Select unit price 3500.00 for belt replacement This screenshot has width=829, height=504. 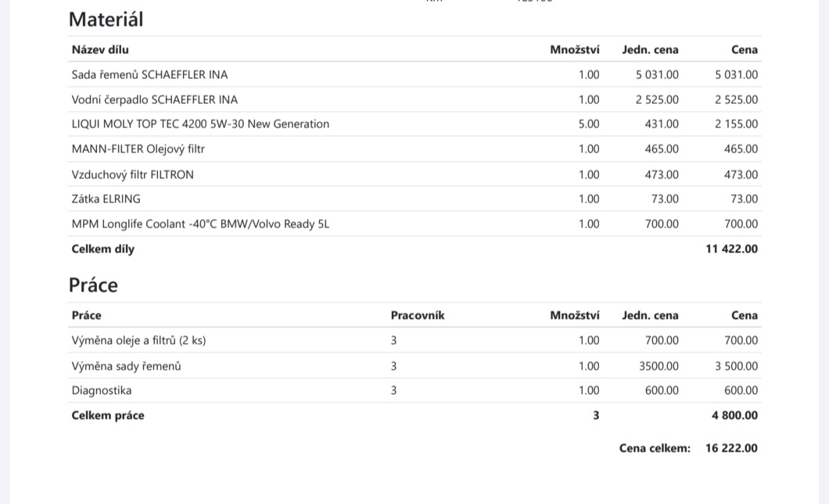coord(659,366)
